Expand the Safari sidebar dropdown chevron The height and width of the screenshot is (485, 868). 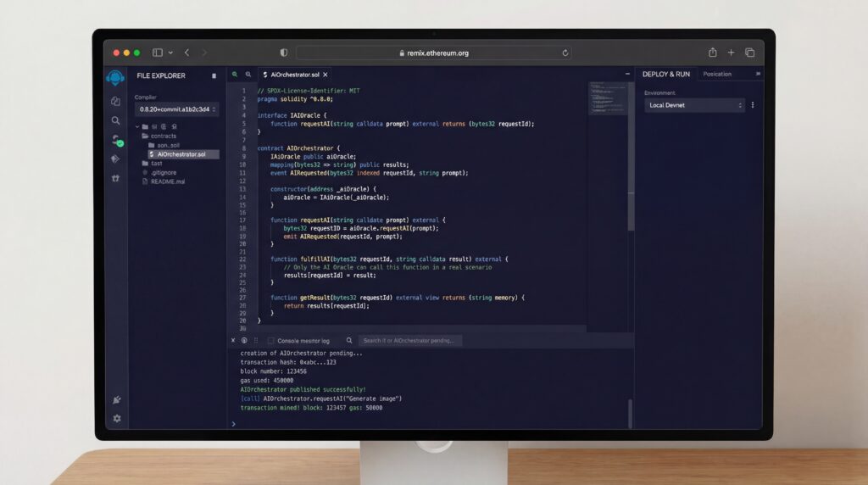170,53
